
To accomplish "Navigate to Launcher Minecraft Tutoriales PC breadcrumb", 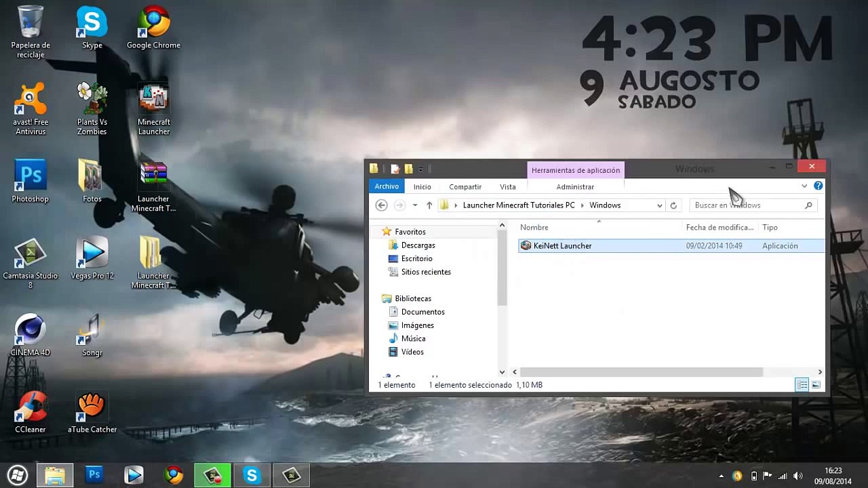I will coord(519,205).
